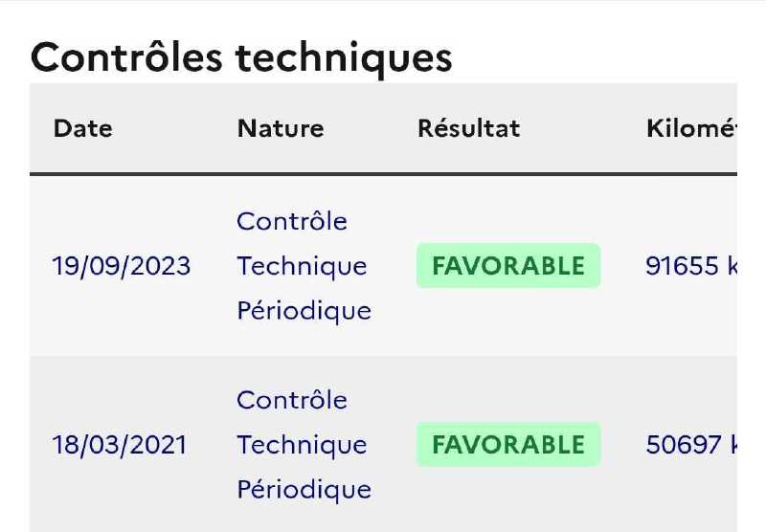The image size is (766, 532).
Task: Click the dark divider line under the table header
Action: 383,174
